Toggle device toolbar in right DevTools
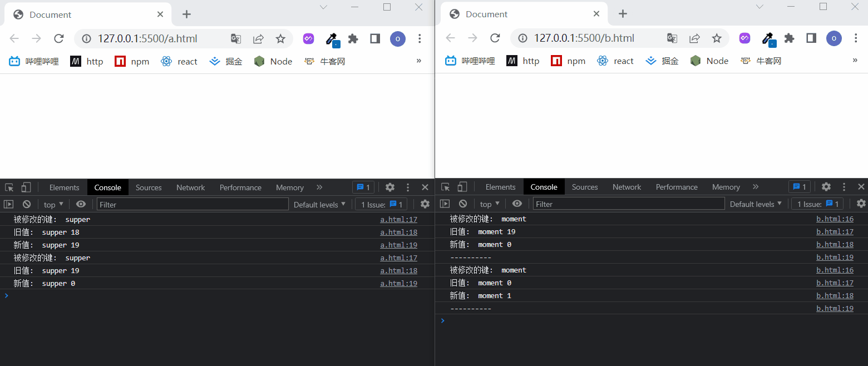The width and height of the screenshot is (868, 366). (x=462, y=187)
